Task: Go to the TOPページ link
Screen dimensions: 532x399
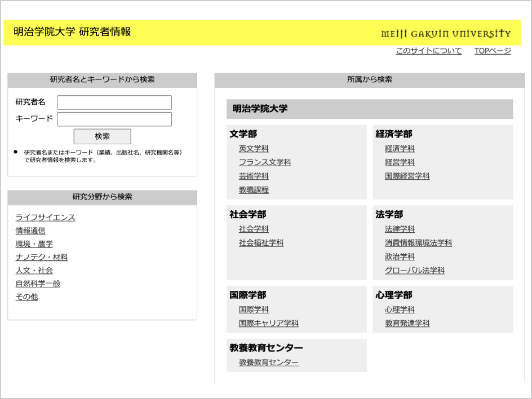Action: point(492,51)
